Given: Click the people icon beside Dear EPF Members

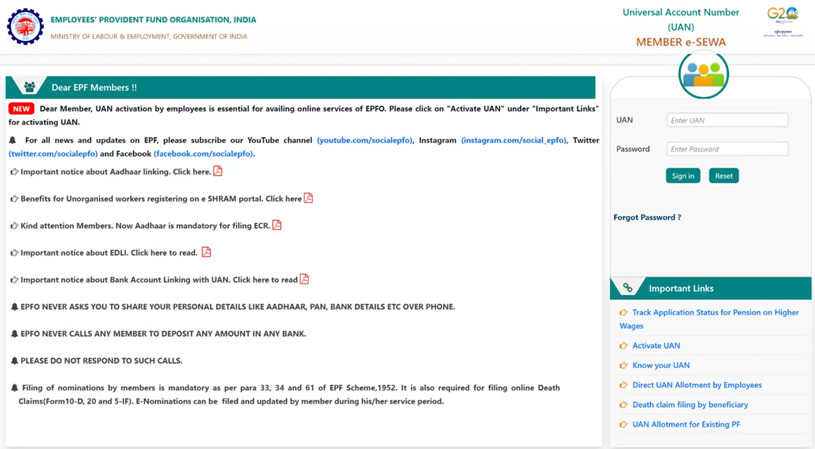Looking at the screenshot, I should coord(30,87).
